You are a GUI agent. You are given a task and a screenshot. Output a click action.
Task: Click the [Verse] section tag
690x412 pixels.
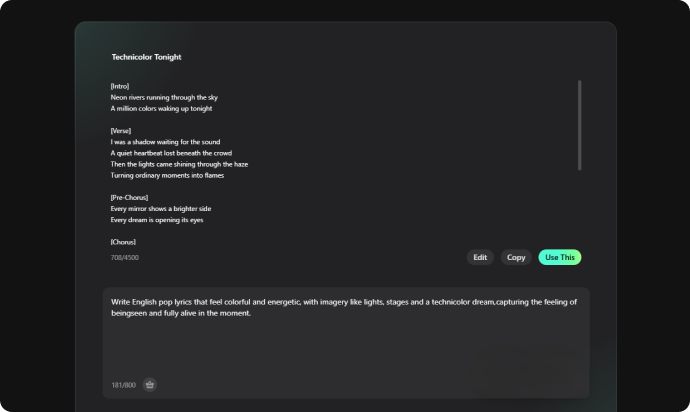click(121, 131)
